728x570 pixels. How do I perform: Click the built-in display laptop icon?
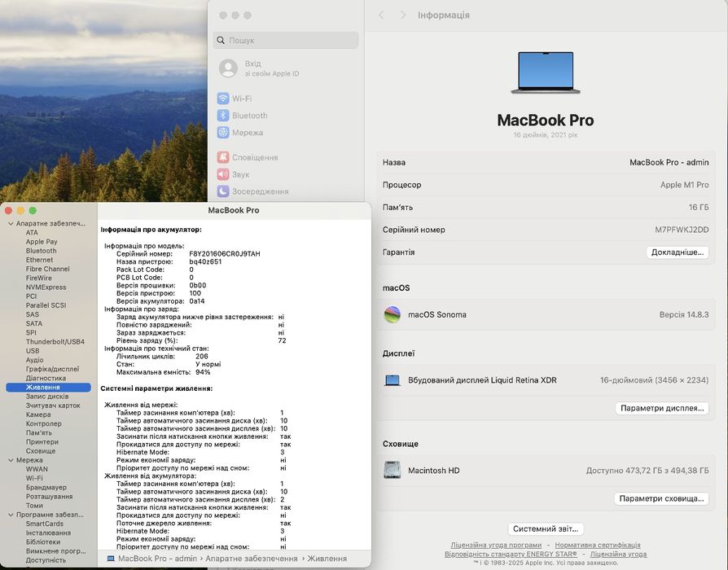tap(393, 380)
